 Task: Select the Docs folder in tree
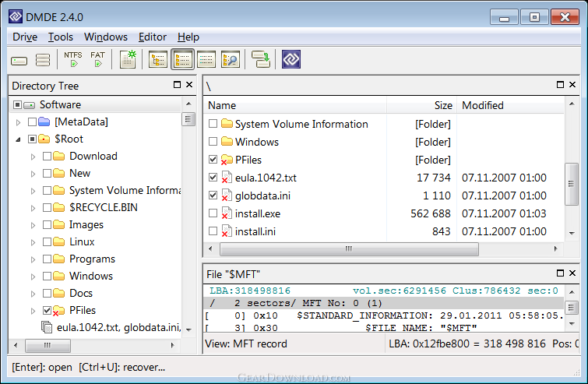81,293
